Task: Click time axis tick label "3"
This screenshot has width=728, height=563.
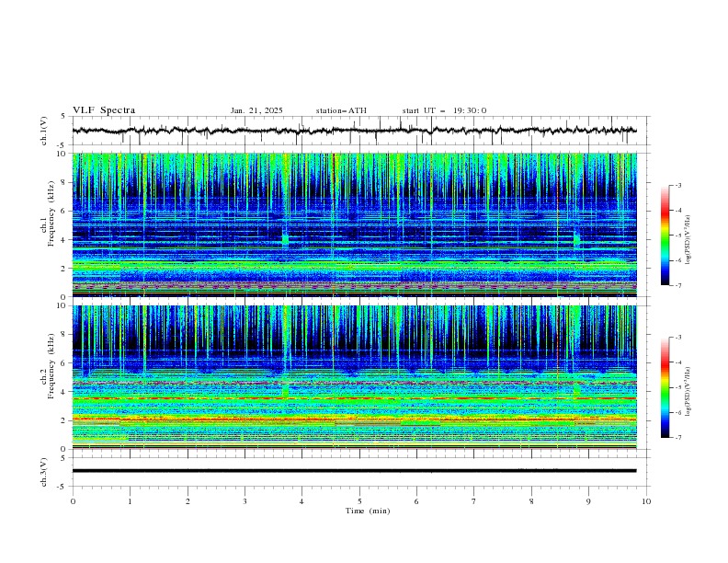Action: (245, 501)
